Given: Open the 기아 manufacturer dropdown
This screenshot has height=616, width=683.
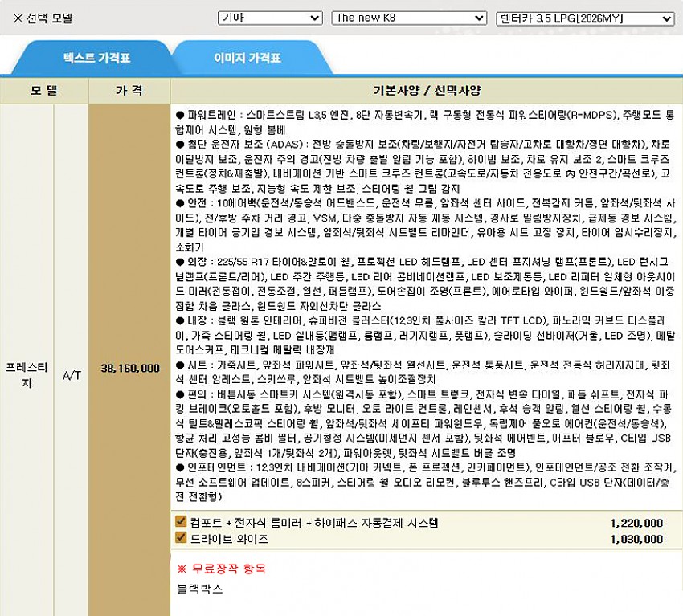Looking at the screenshot, I should [269, 18].
